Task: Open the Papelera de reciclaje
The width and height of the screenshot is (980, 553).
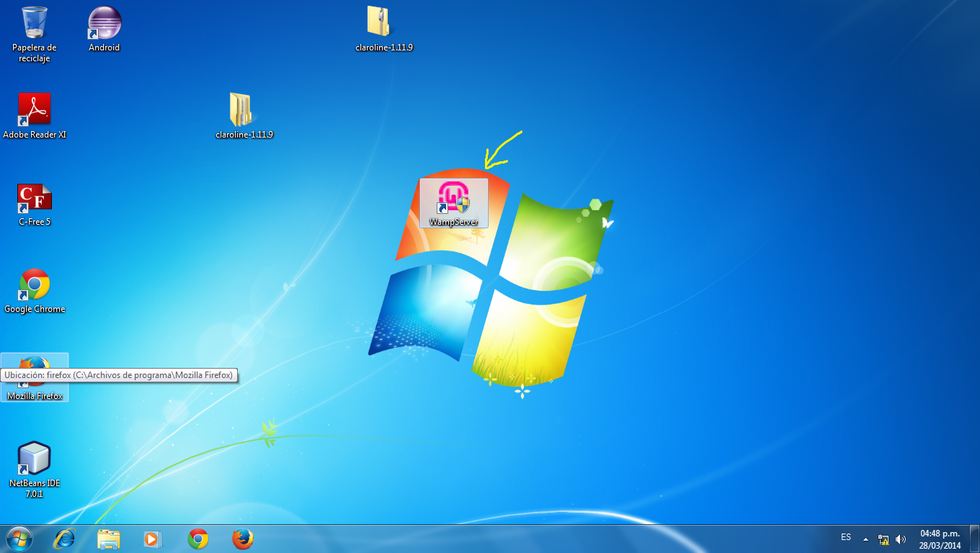Action: (x=34, y=22)
